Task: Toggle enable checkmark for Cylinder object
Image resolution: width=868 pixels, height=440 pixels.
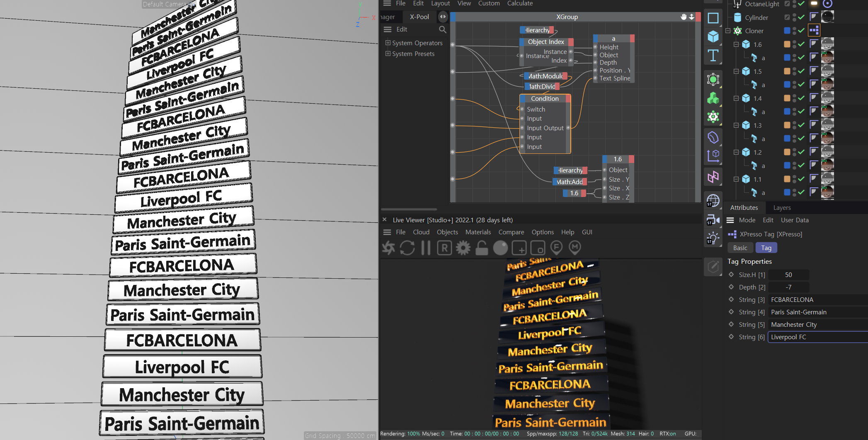Action: click(x=801, y=17)
